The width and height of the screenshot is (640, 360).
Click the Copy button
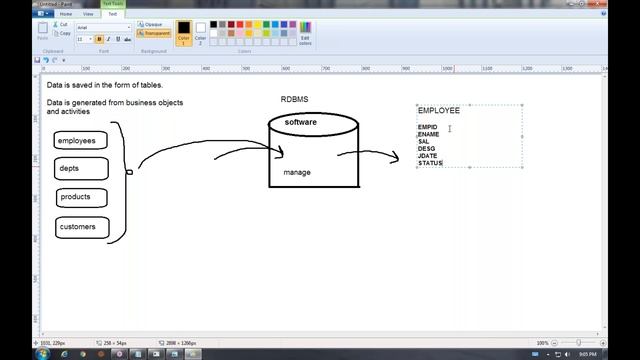coord(62,33)
